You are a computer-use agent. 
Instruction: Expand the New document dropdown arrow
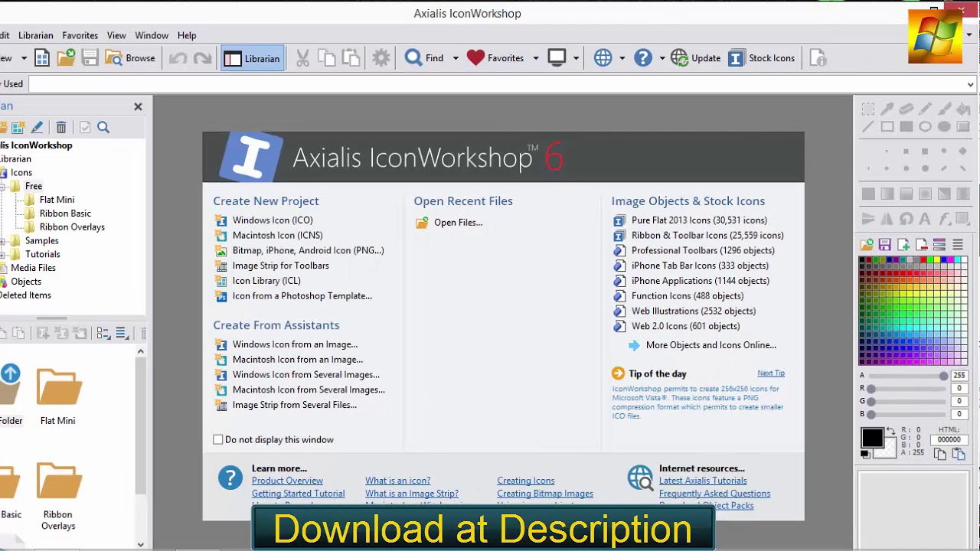pyautogui.click(x=23, y=57)
